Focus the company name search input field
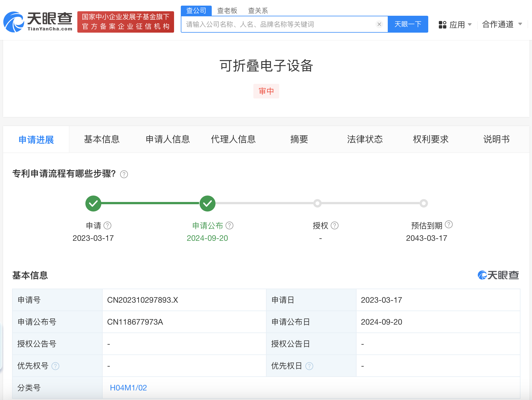 tap(278, 24)
